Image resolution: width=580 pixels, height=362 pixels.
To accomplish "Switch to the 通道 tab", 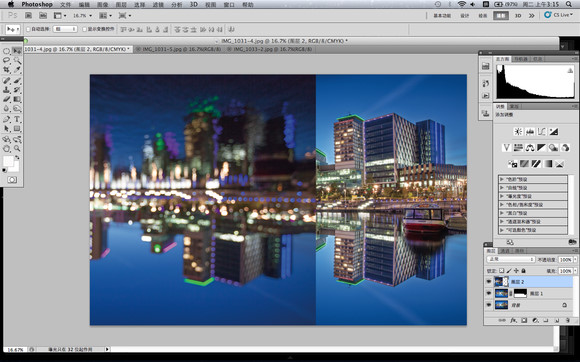I will 505,251.
